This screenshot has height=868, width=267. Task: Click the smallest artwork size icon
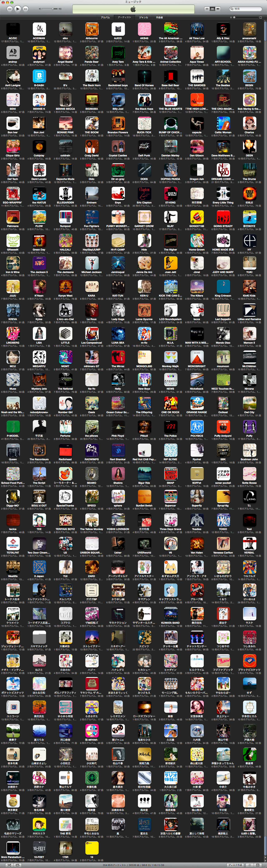click(x=231, y=17)
